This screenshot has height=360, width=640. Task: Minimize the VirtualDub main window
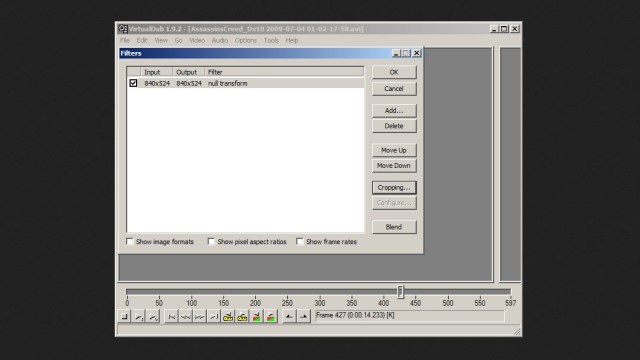[x=494, y=29]
